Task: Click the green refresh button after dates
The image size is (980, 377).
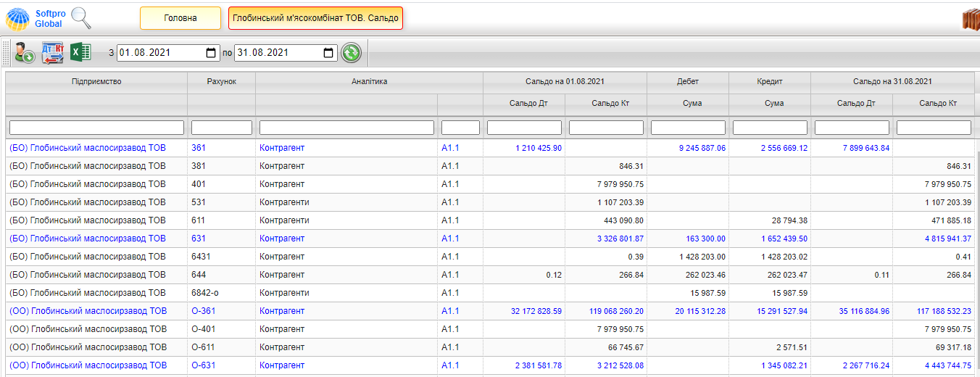Action: click(351, 53)
